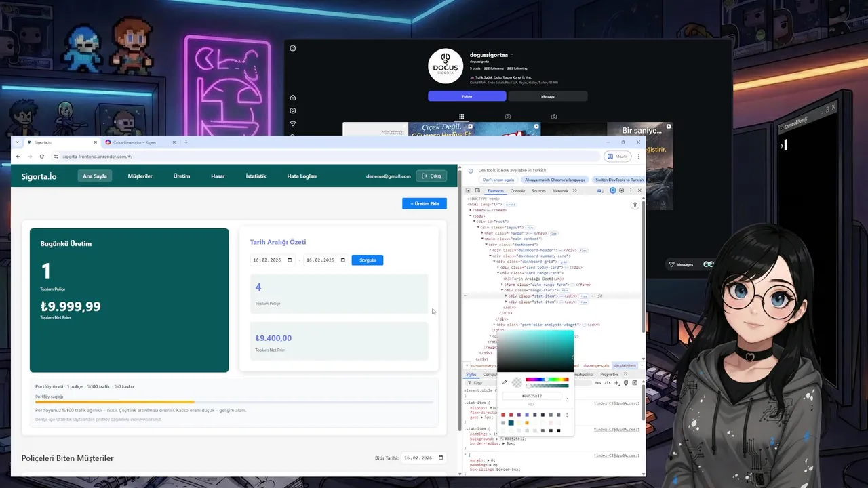Click the + Üretim Ekle button
868x488 pixels.
tap(425, 203)
